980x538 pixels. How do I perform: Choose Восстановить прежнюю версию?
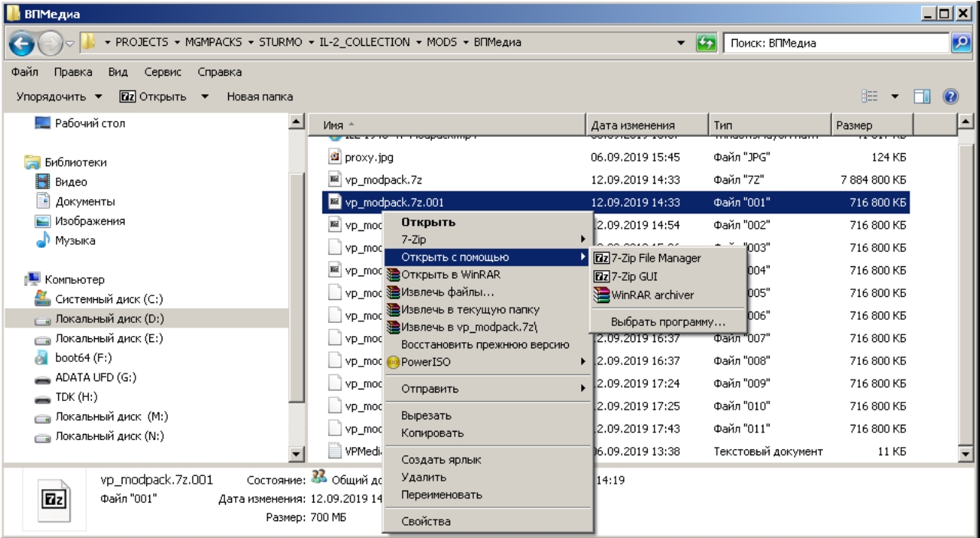click(x=488, y=344)
